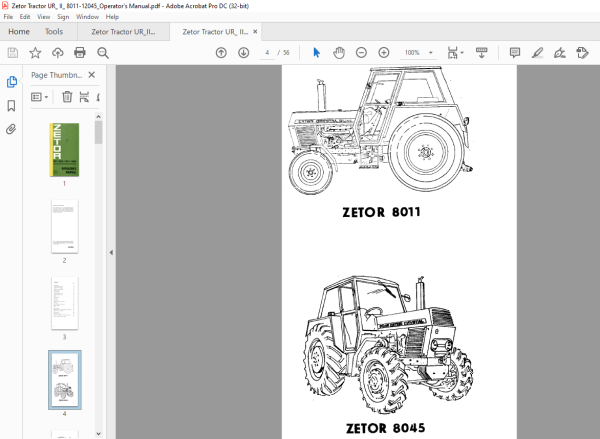Image resolution: width=600 pixels, height=439 pixels.
Task: Click the ZETOR 8011 caption text
Action: (x=382, y=212)
